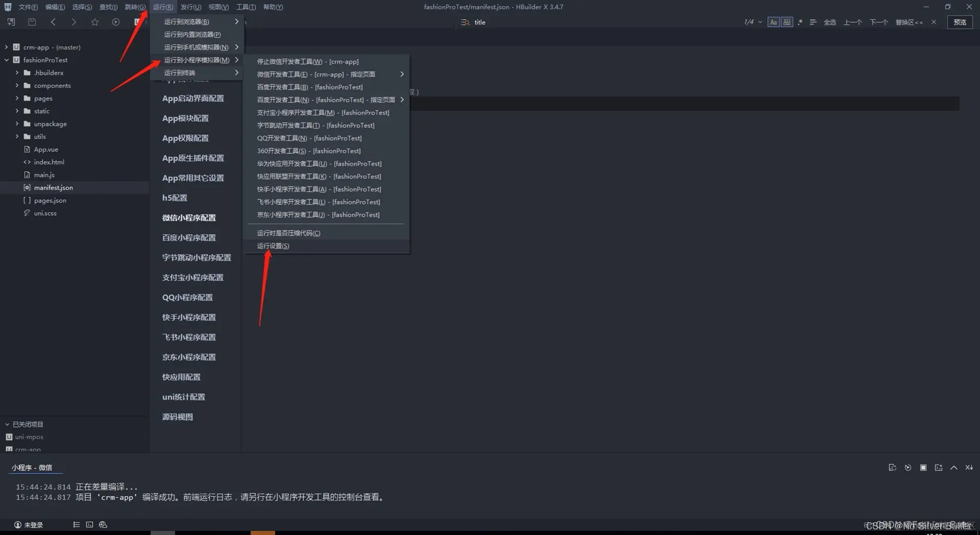Open index.html in project tree

point(49,162)
